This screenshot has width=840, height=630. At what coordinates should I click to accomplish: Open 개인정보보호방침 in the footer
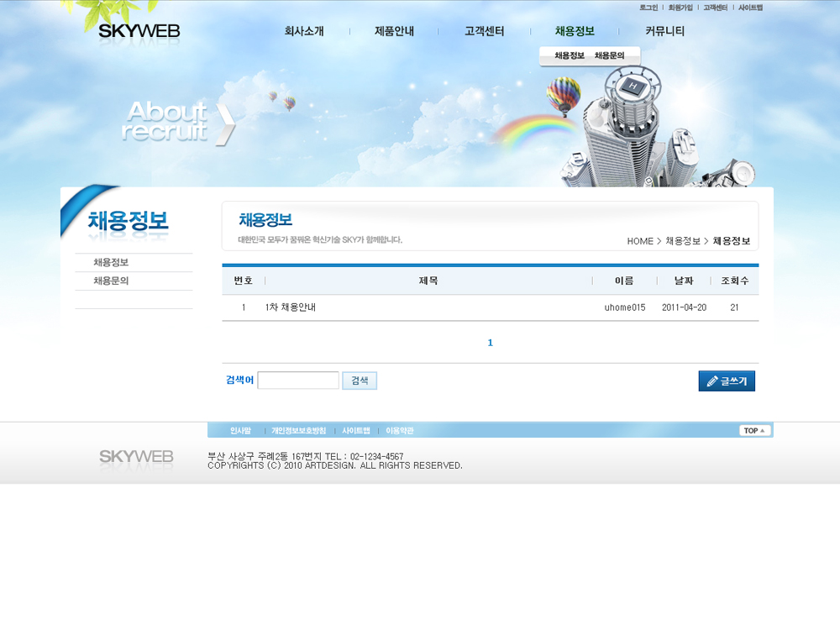(298, 431)
